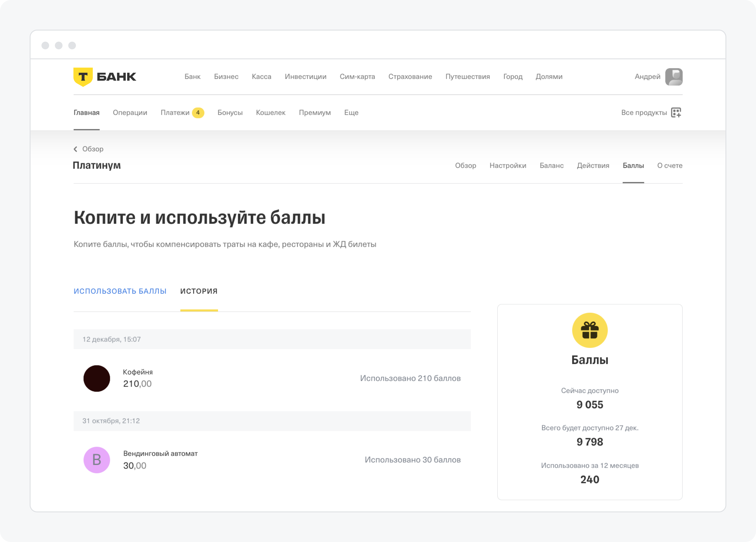This screenshot has height=542, width=756.
Task: Click the Использовано 30 баллов text
Action: click(412, 460)
